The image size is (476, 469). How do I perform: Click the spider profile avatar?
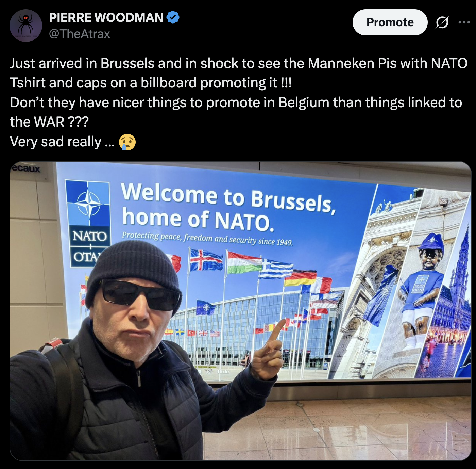tap(26, 26)
